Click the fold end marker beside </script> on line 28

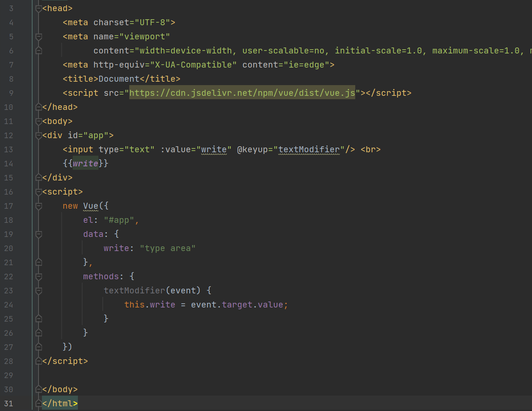[39, 361]
